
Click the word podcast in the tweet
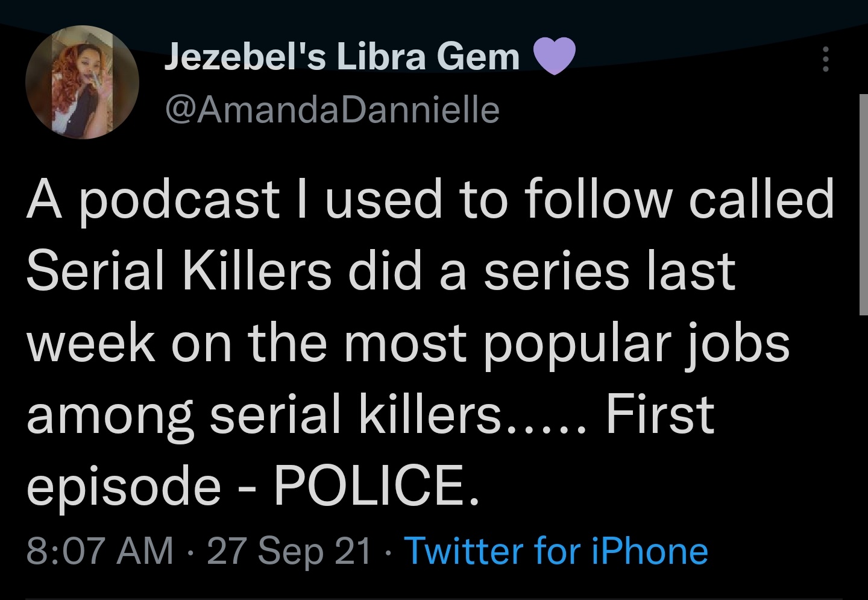click(179, 200)
